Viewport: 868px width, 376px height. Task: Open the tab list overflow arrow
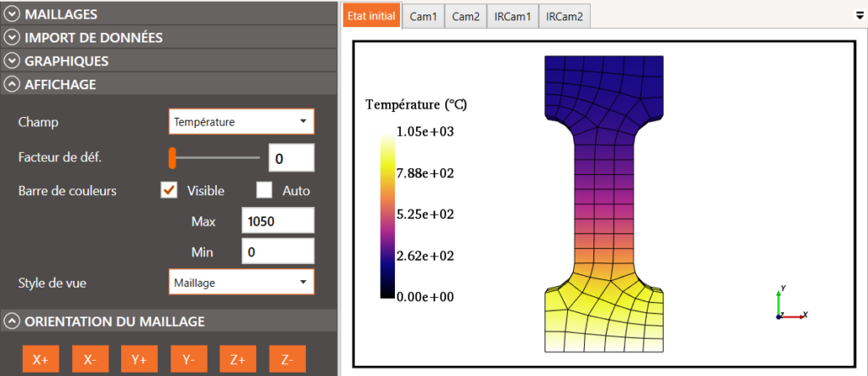coord(860,16)
